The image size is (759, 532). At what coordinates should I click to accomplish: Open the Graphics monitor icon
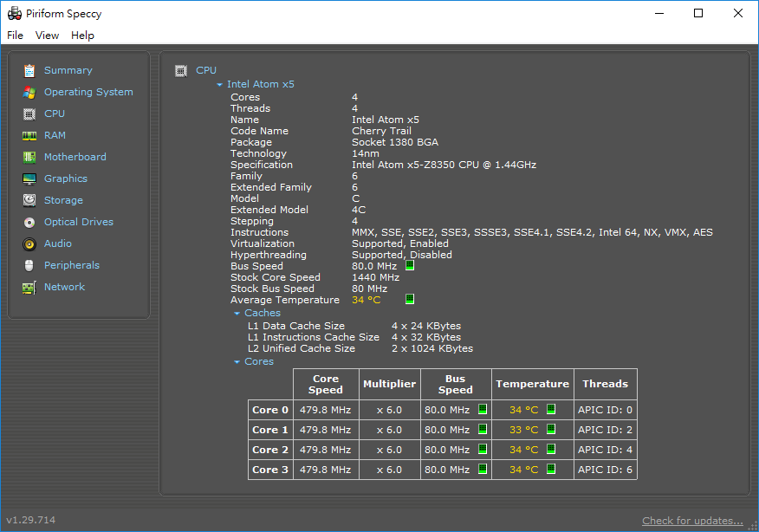click(x=29, y=179)
